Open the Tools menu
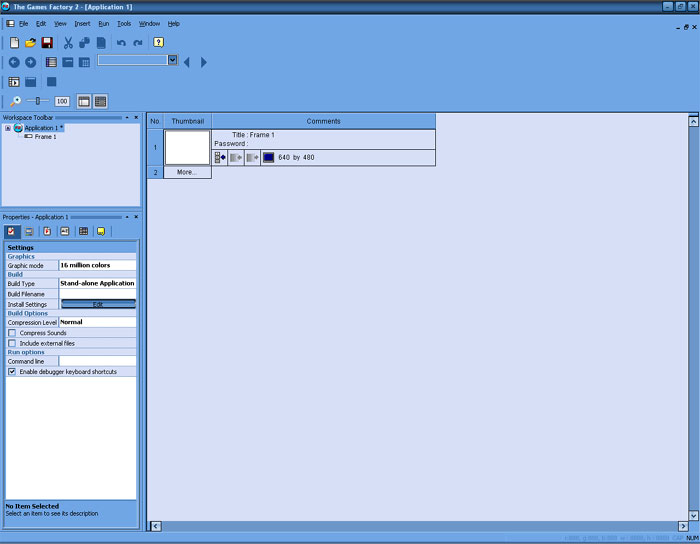Viewport: 700px width, 544px height. tap(124, 24)
